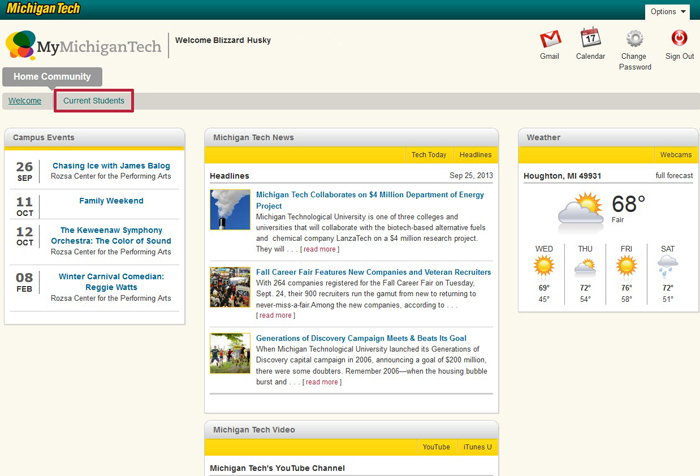Open the Options dropdown menu
Image resolution: width=700 pixels, height=476 pixels.
[667, 12]
